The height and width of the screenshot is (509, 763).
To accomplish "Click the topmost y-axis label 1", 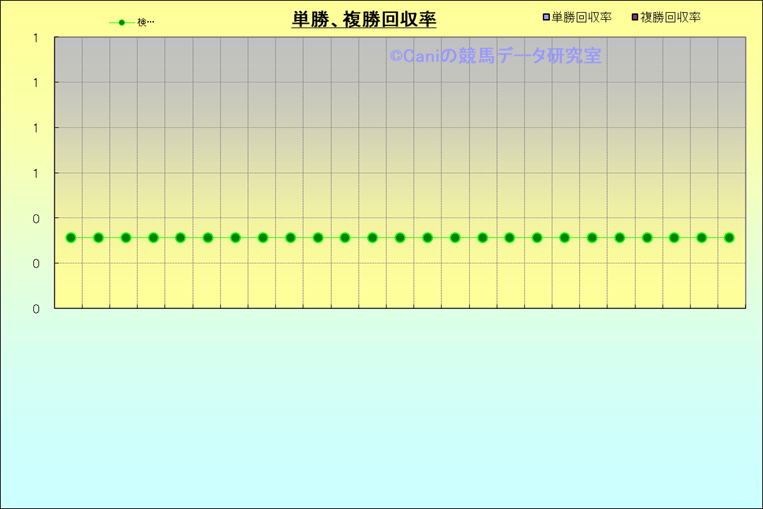I will pos(36,38).
